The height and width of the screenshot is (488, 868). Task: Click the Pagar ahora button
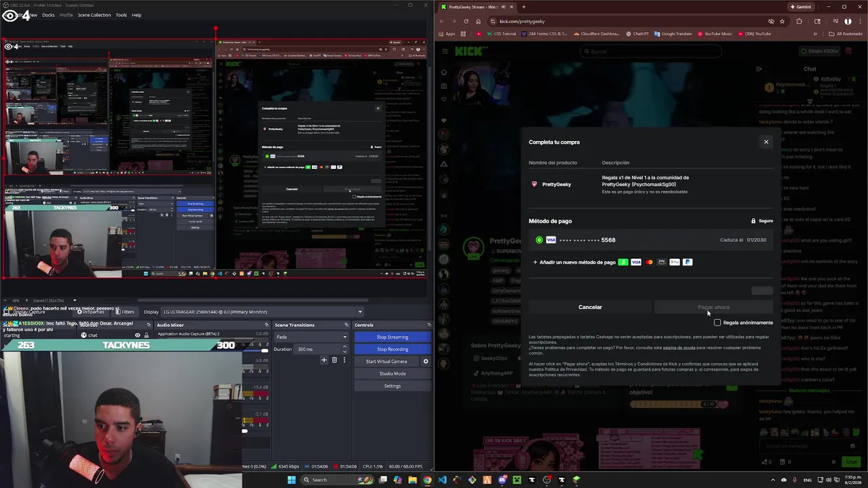click(x=713, y=307)
